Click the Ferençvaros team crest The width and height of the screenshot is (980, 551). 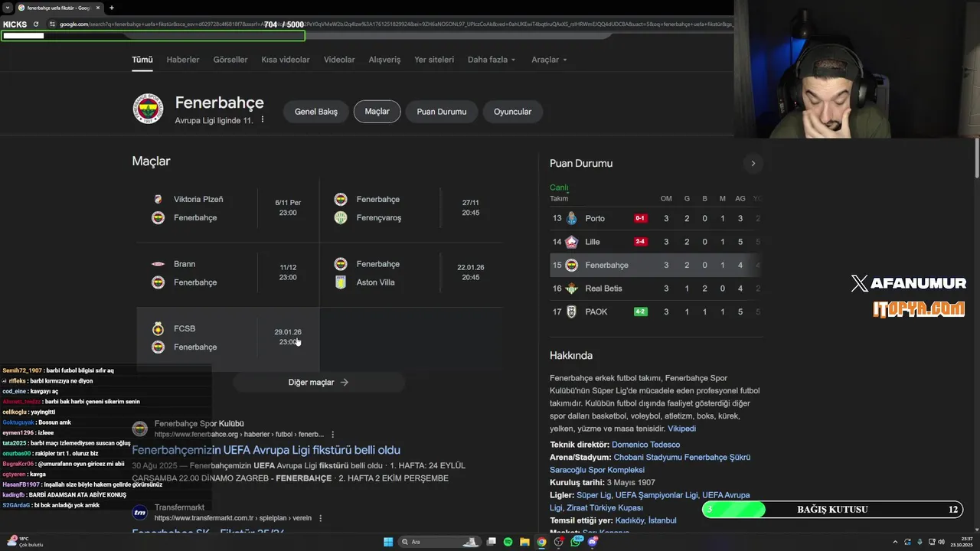click(341, 218)
